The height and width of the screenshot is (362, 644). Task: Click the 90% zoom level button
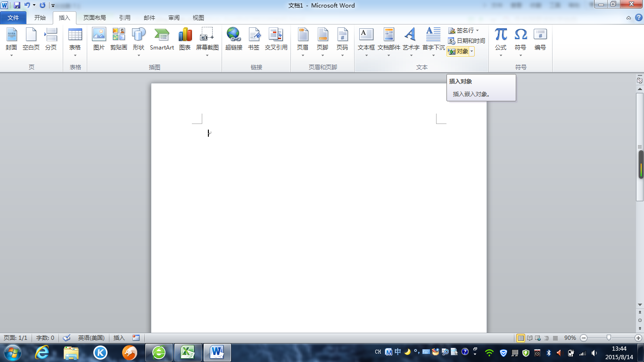570,338
